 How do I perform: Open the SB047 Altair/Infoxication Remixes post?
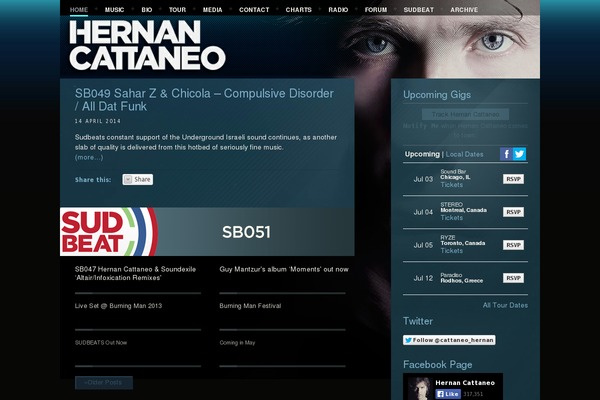[135, 273]
